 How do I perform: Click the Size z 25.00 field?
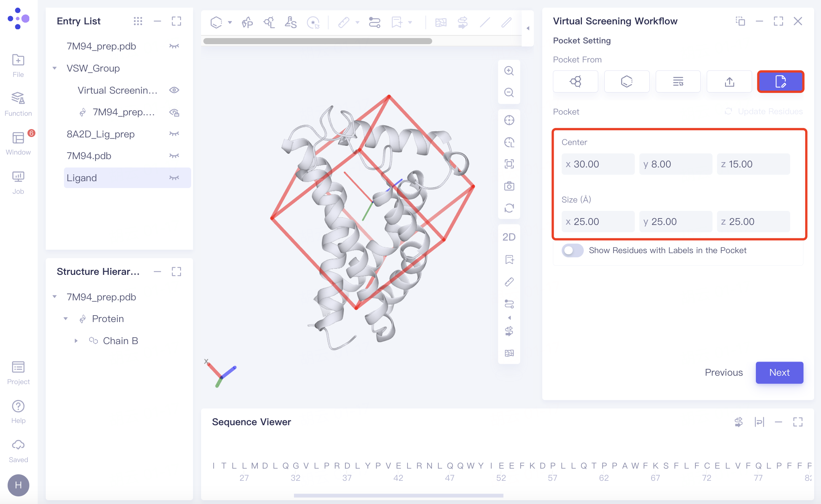(x=753, y=222)
